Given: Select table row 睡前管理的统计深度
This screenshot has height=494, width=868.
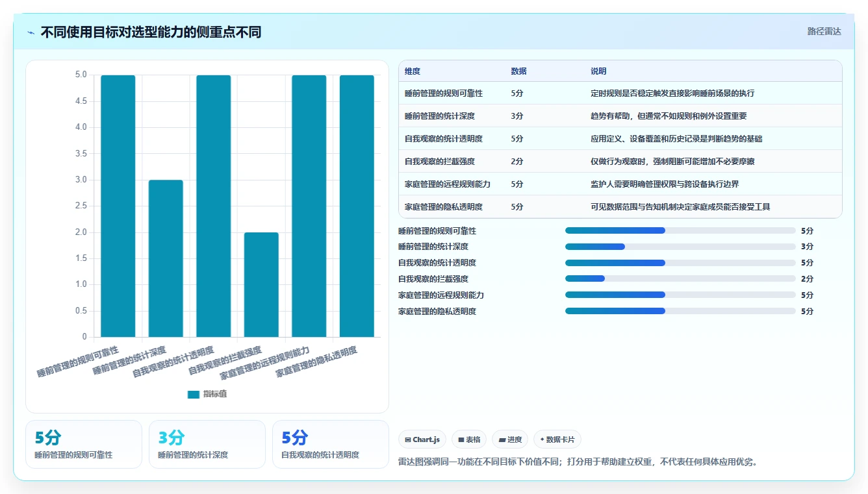Looking at the screenshot, I should [x=620, y=116].
